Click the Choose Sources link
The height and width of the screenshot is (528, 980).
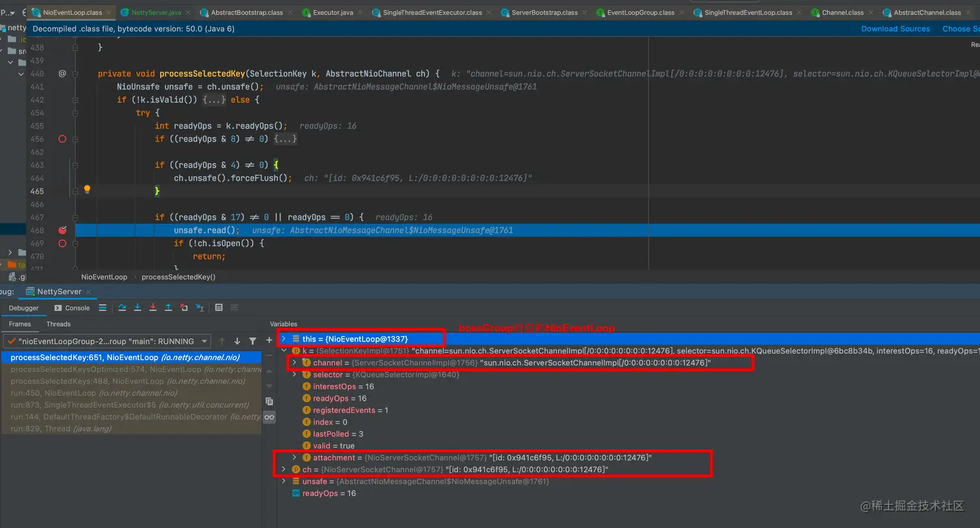point(961,29)
